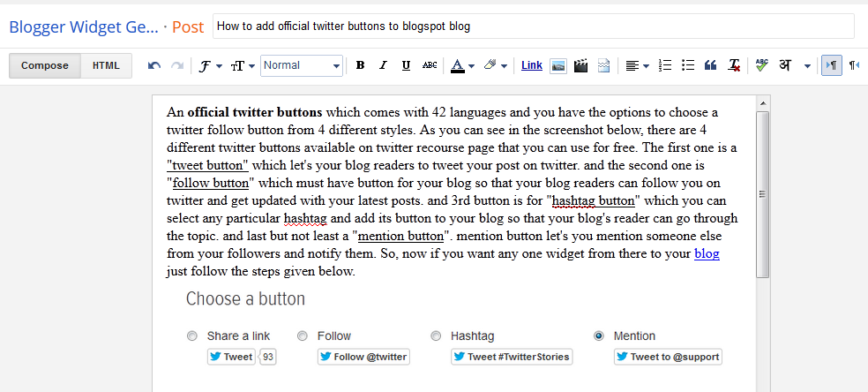
Task: Click the blue "blog" hyperlink in the text
Action: tap(707, 254)
